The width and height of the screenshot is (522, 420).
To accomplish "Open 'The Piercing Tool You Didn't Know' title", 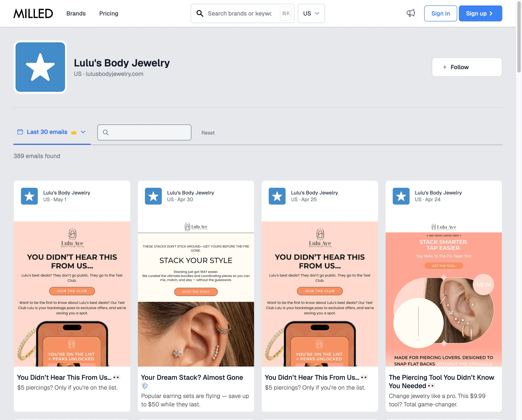I will point(441,381).
